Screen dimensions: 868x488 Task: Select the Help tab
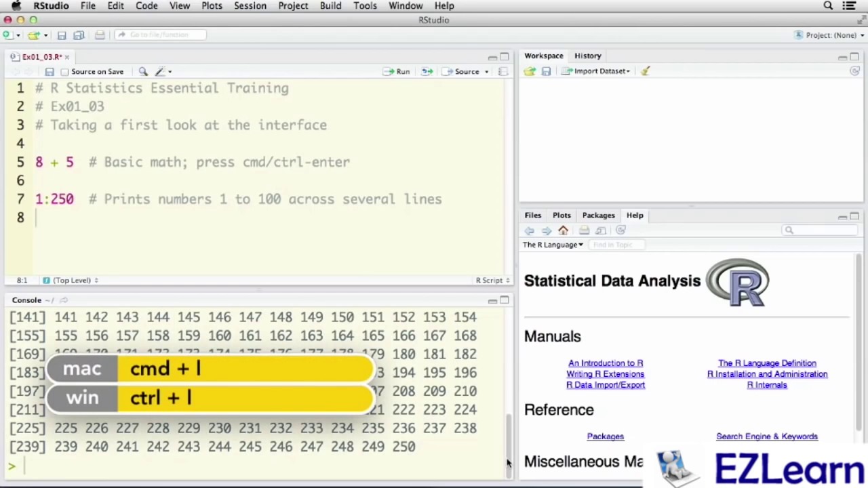(635, 215)
